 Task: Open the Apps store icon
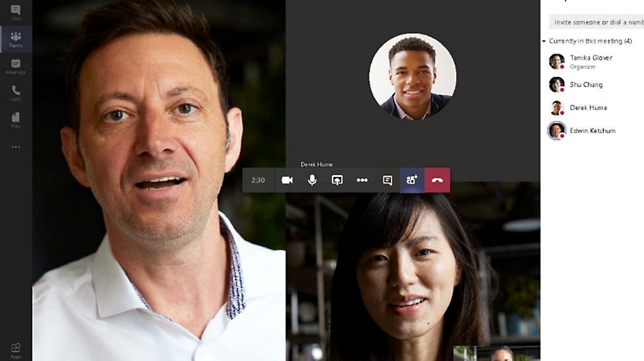point(16,349)
